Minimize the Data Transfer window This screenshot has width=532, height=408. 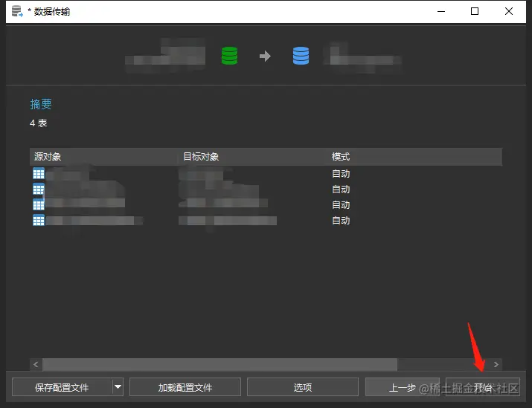[x=441, y=11]
